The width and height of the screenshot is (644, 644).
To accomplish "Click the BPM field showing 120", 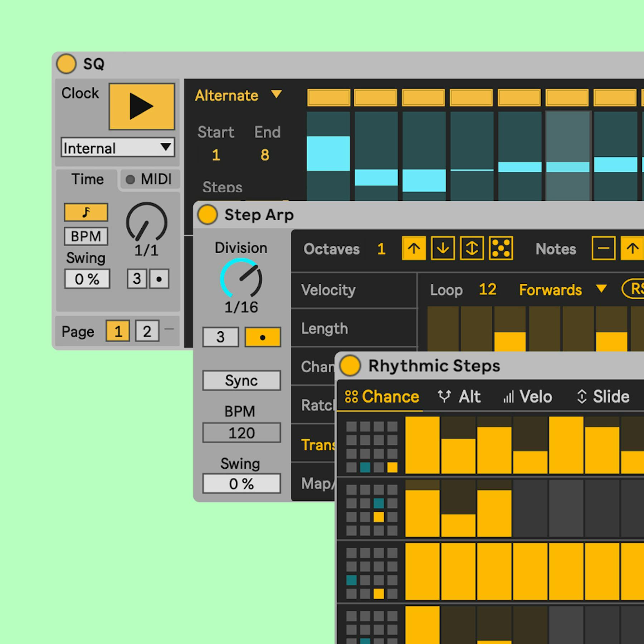I will click(241, 433).
